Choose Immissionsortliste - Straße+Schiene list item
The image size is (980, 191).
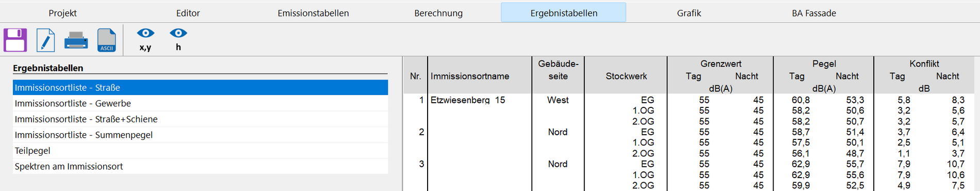click(200, 119)
